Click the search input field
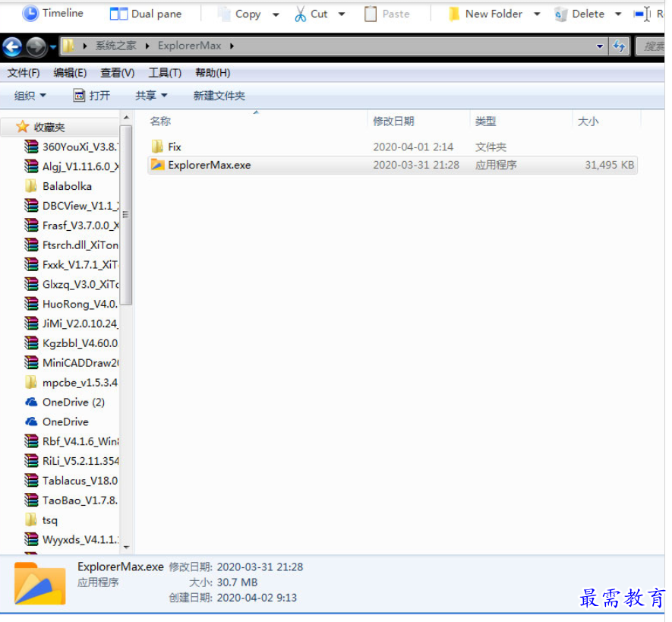The height and width of the screenshot is (622, 672). pyautogui.click(x=650, y=46)
